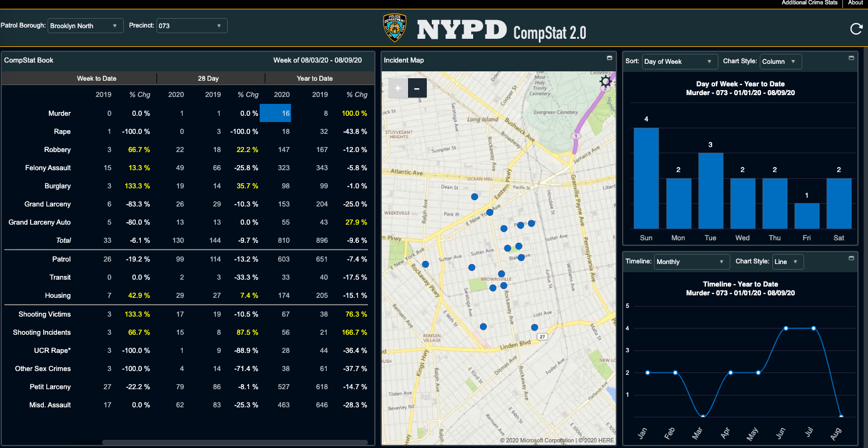The height and width of the screenshot is (448, 868).
Task: Click the Patrol row label
Action: tap(61, 259)
